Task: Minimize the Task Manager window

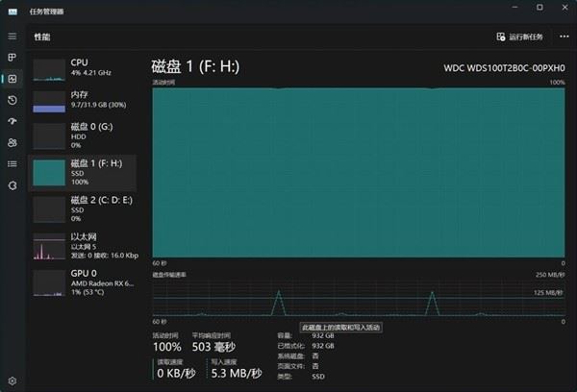Action: [x=514, y=8]
